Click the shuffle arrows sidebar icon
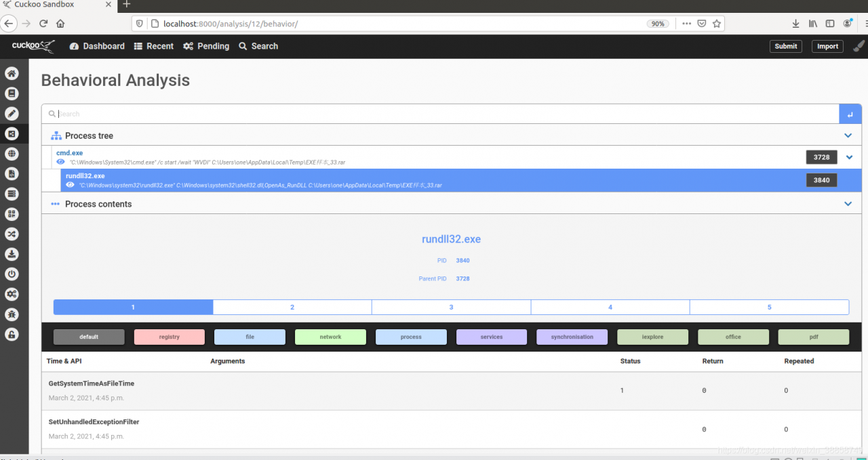Image resolution: width=868 pixels, height=460 pixels. pyautogui.click(x=12, y=234)
